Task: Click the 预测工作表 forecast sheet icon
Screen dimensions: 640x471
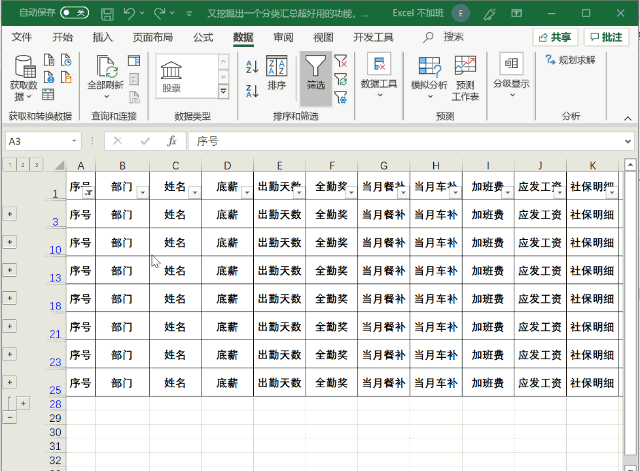Action: [x=465, y=78]
